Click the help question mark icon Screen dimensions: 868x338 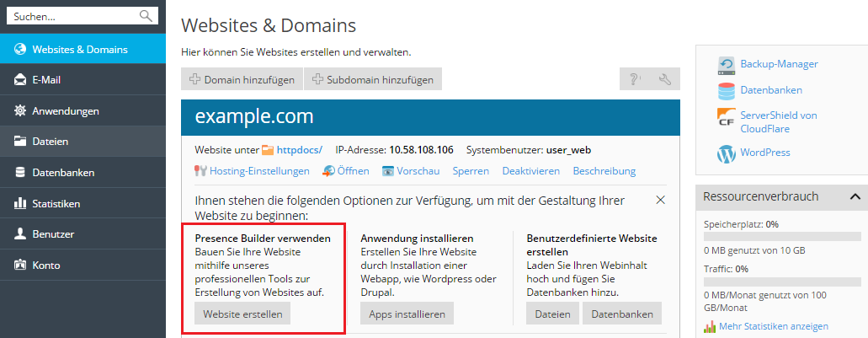click(x=634, y=79)
